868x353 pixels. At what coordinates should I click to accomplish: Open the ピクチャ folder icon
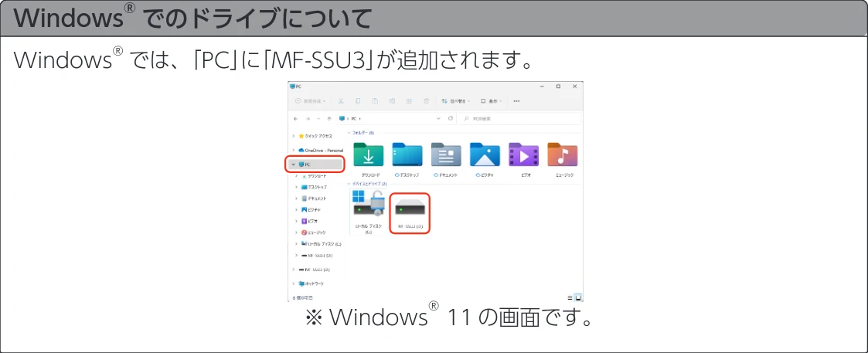pos(485,155)
